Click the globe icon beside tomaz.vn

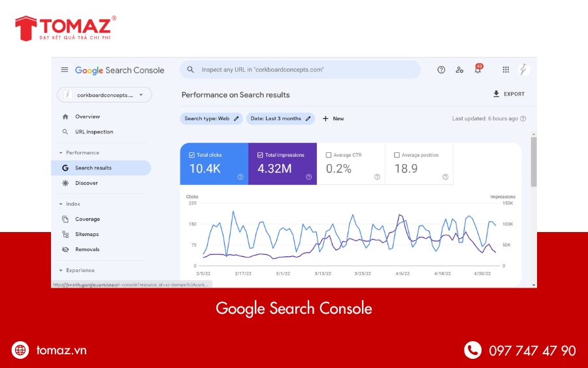pyautogui.click(x=20, y=350)
